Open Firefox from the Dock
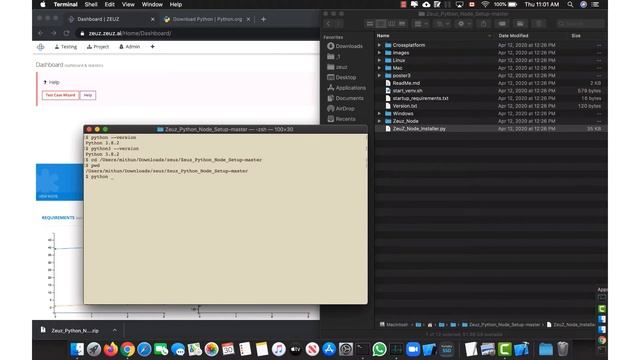This screenshot has height=360, width=640. click(x=111, y=349)
